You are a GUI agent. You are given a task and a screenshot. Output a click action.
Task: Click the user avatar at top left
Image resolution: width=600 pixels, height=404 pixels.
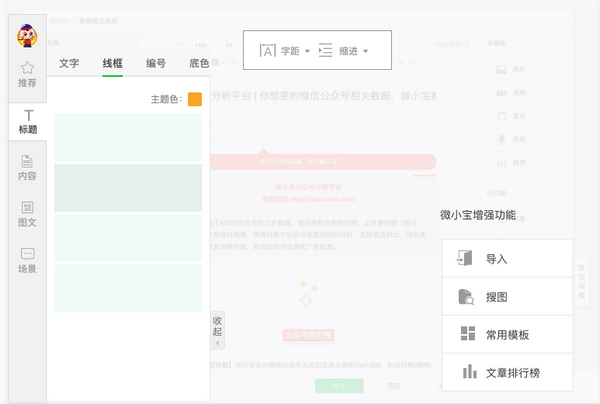(x=28, y=36)
